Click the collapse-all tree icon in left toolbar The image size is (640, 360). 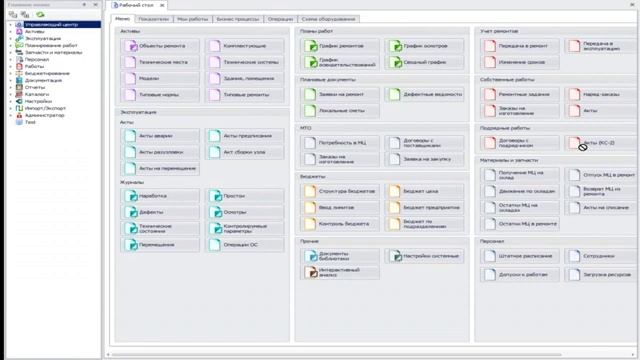[25, 15]
